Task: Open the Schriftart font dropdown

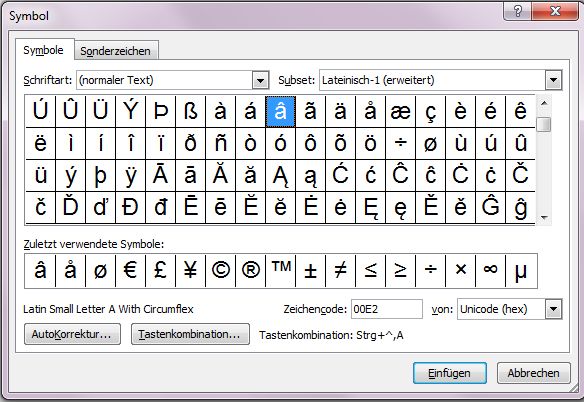Action: click(260, 80)
